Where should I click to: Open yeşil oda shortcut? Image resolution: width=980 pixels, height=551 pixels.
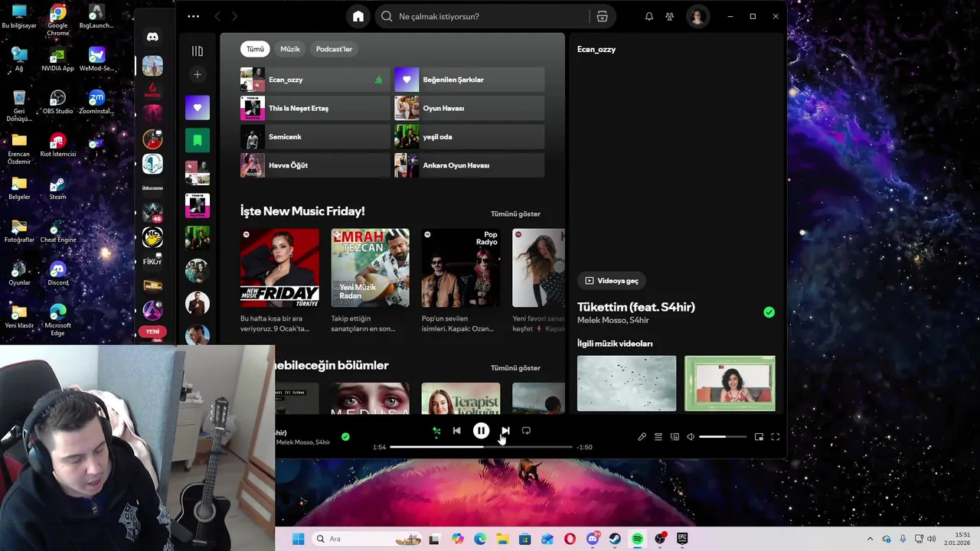click(469, 137)
